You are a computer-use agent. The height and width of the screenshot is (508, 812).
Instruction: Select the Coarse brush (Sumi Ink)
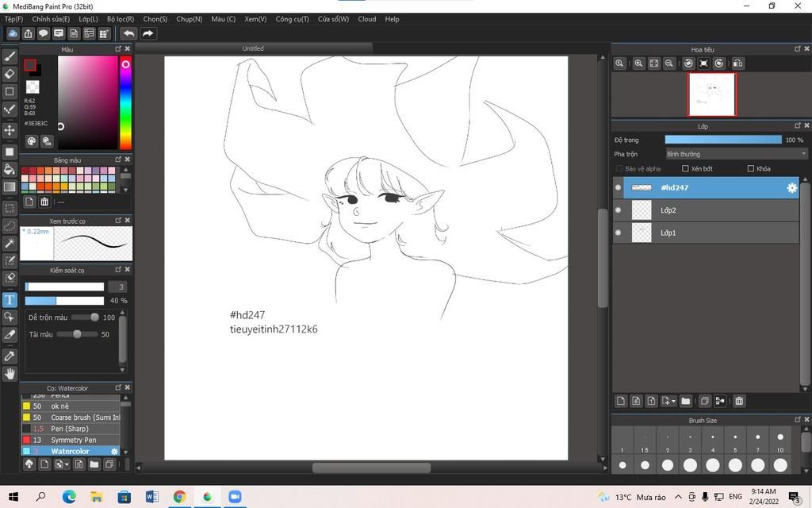click(71, 418)
